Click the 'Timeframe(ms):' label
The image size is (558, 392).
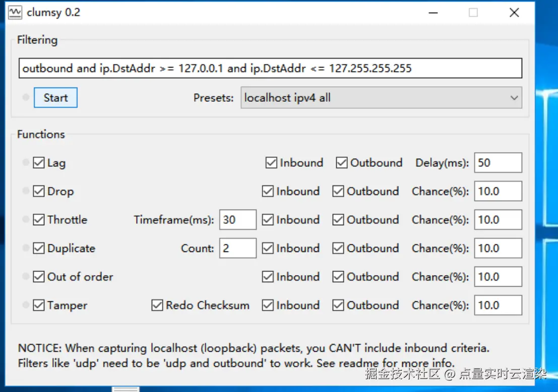tap(174, 220)
